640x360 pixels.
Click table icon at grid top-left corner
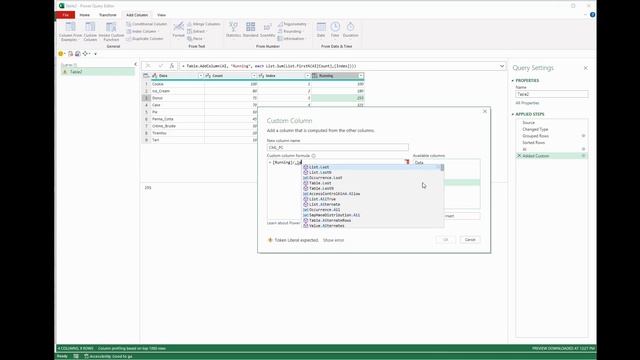[146, 76]
